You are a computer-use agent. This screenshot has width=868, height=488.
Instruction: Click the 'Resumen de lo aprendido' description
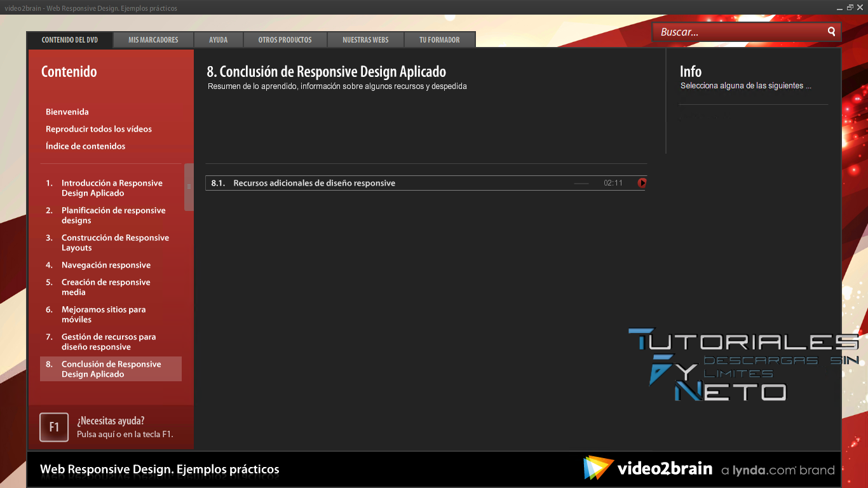point(337,86)
